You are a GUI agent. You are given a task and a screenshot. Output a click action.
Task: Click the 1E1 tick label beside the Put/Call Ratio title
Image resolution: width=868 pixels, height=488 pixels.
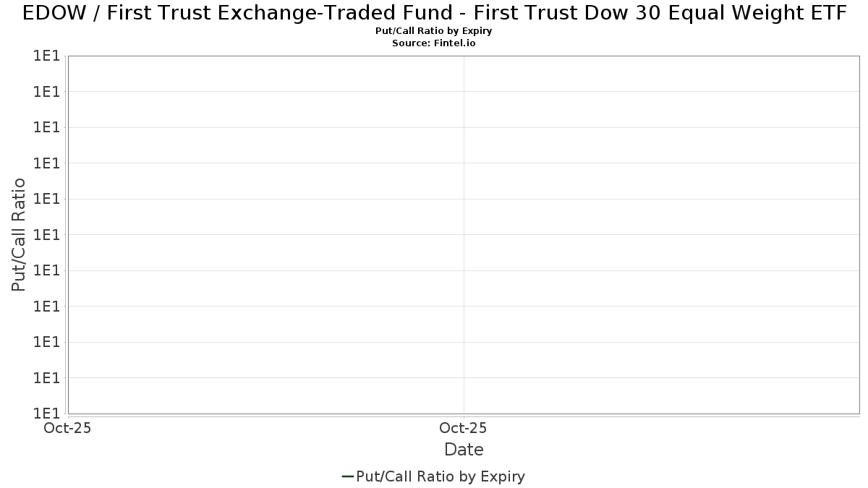46,234
